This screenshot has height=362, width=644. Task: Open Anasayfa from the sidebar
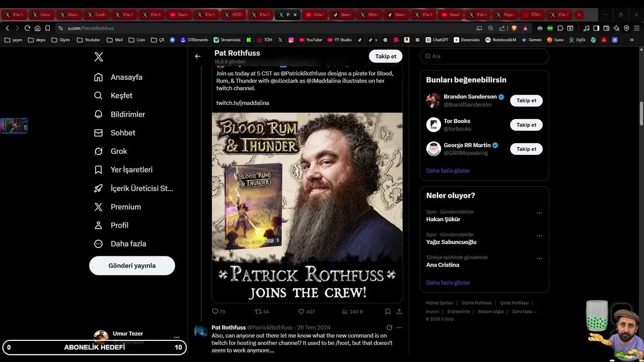point(119,77)
